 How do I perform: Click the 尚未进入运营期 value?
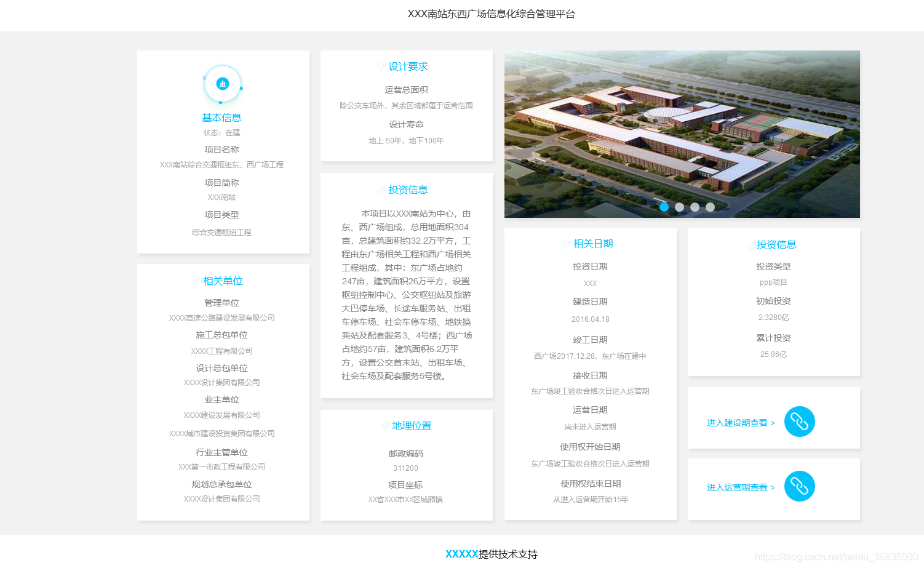pos(590,427)
